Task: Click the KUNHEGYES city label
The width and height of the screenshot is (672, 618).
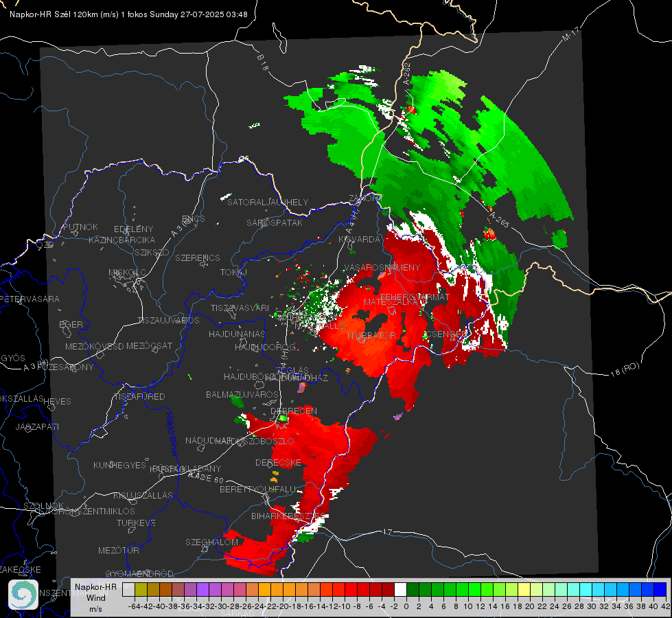Action: (119, 466)
